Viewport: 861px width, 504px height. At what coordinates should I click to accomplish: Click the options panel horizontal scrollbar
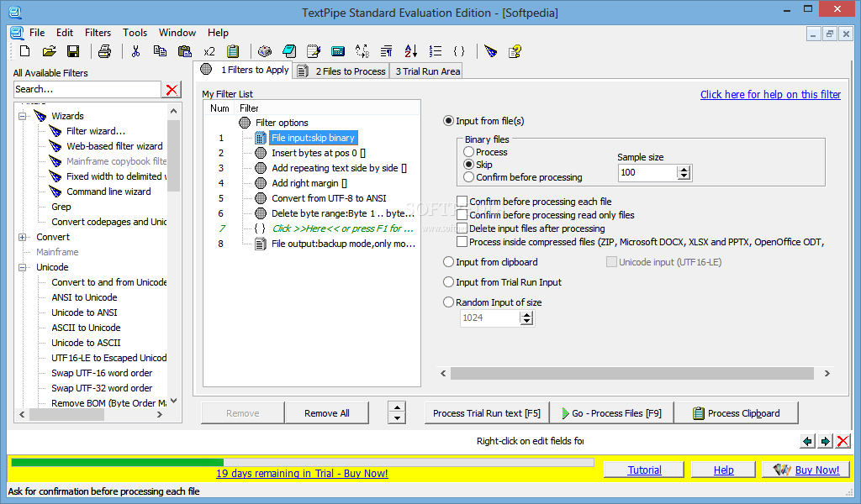pos(632,374)
